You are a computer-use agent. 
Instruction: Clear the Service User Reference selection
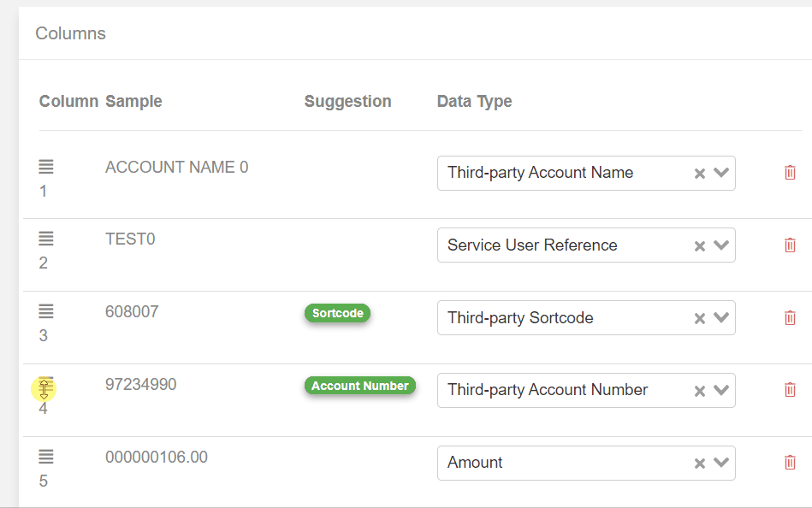tap(700, 246)
